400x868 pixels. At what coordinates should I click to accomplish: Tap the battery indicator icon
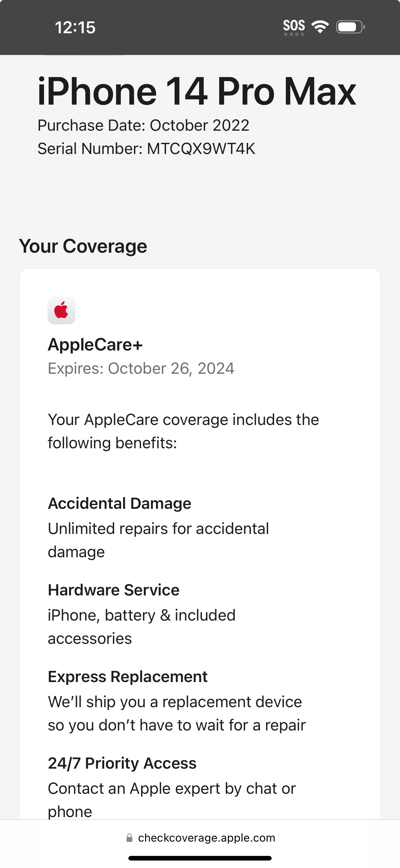coord(350,27)
